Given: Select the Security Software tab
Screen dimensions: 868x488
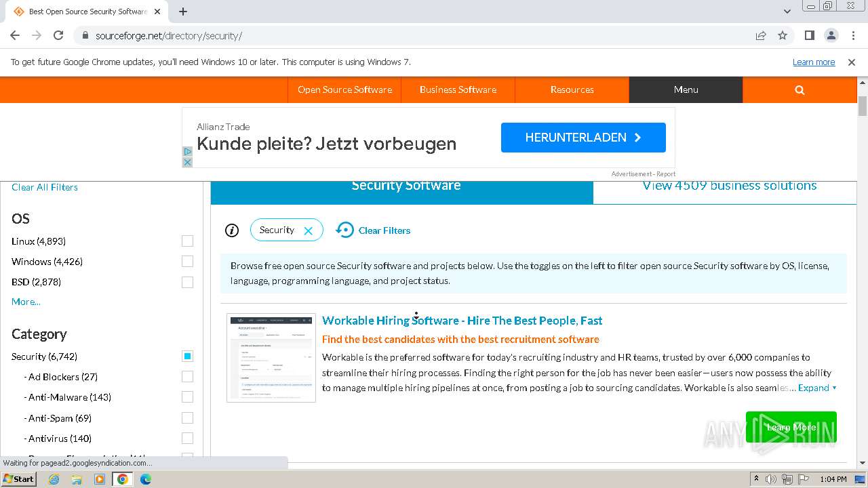Looking at the screenshot, I should [x=402, y=192].
